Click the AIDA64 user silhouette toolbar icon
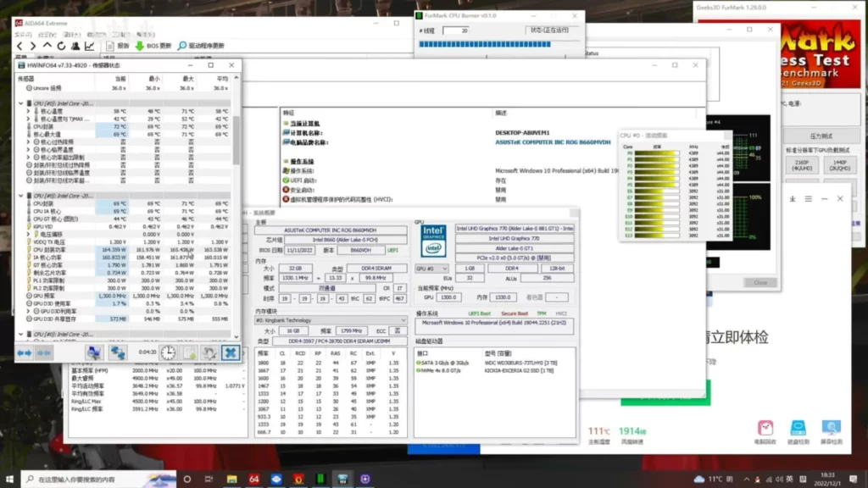 coord(75,46)
